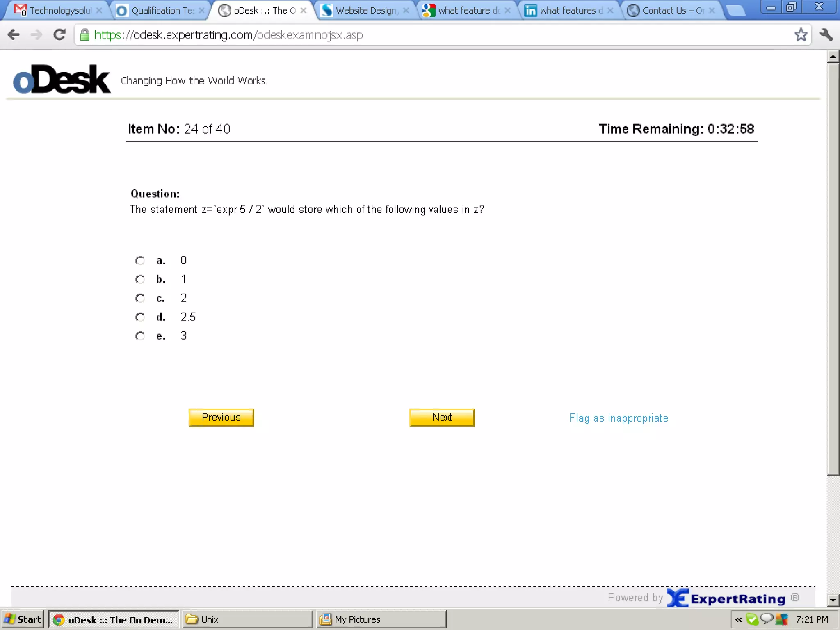
Task: Select answer d. 2.5
Action: pos(140,317)
